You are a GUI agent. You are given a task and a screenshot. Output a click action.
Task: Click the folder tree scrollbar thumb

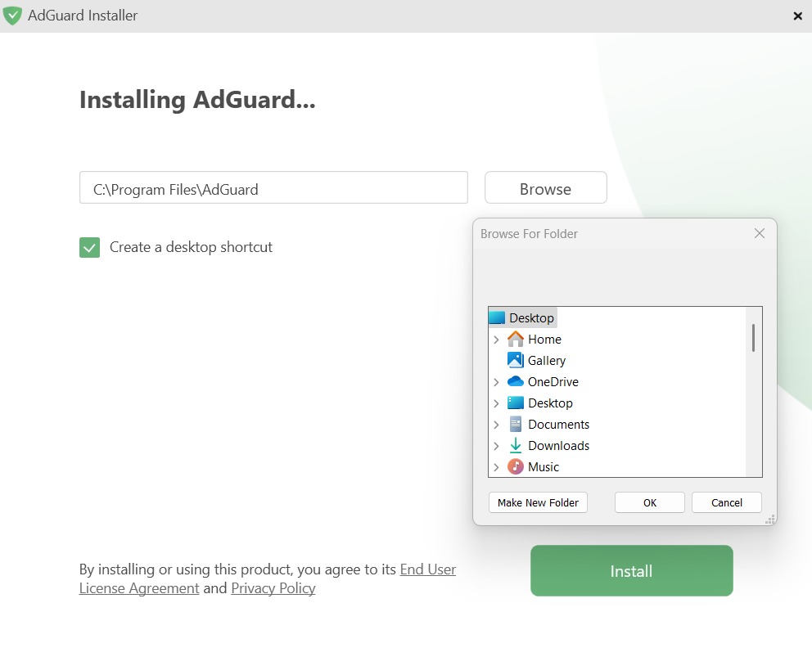pyautogui.click(x=754, y=338)
